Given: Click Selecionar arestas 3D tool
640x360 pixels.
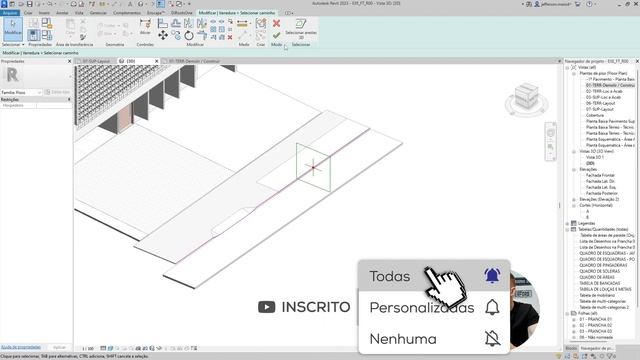Looking at the screenshot, I should [x=301, y=28].
